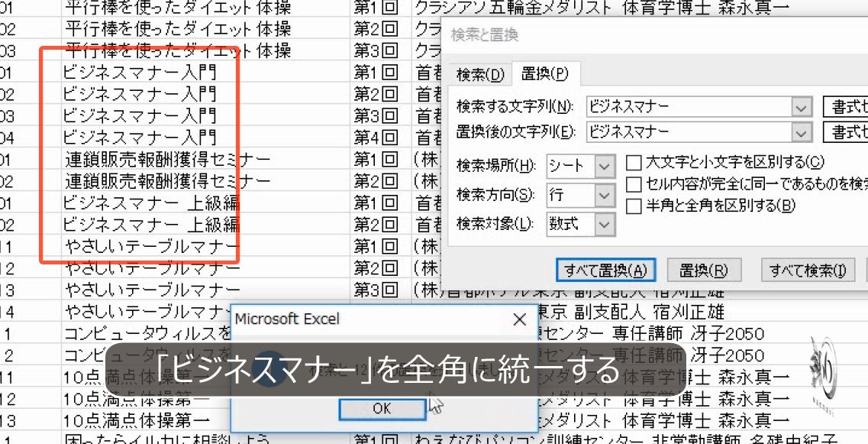Click the 第3回 cell next to 平行棒を使ったダイエット体操

tap(381, 50)
